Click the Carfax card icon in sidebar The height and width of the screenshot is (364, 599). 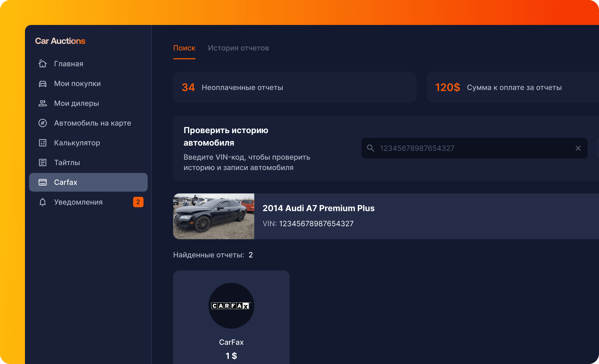(42, 182)
